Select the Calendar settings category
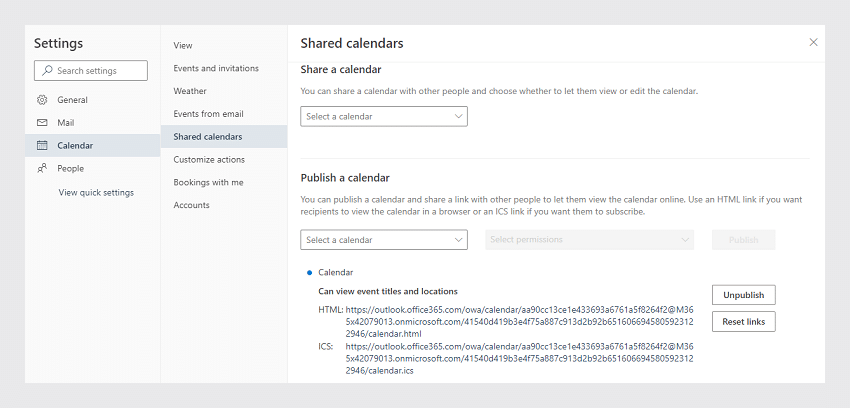 pos(92,145)
